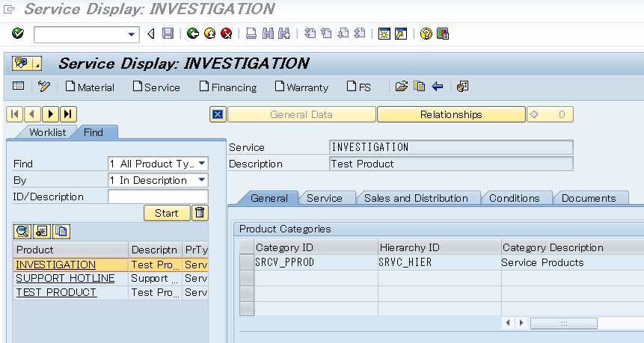Click the green checkmark Enter icon

(x=18, y=33)
